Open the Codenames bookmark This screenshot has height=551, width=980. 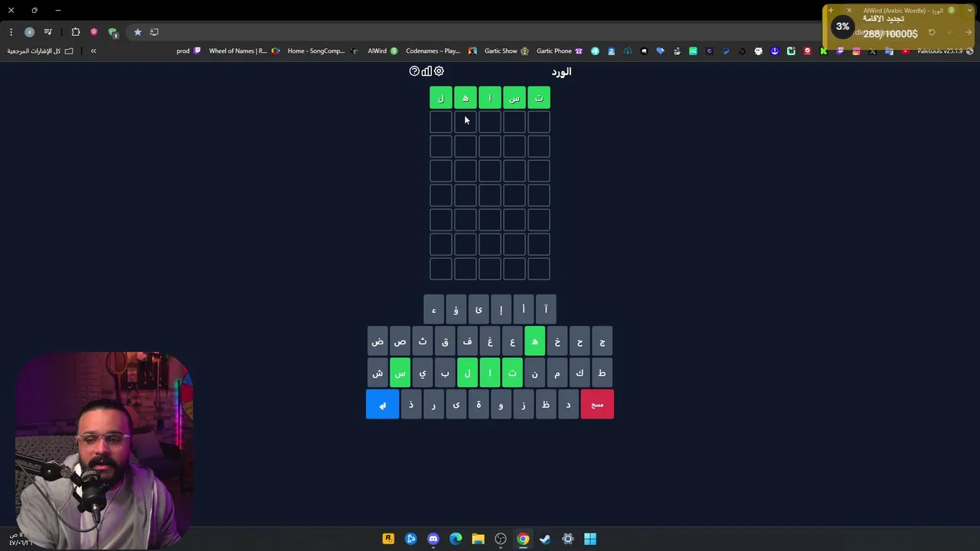coord(441,51)
